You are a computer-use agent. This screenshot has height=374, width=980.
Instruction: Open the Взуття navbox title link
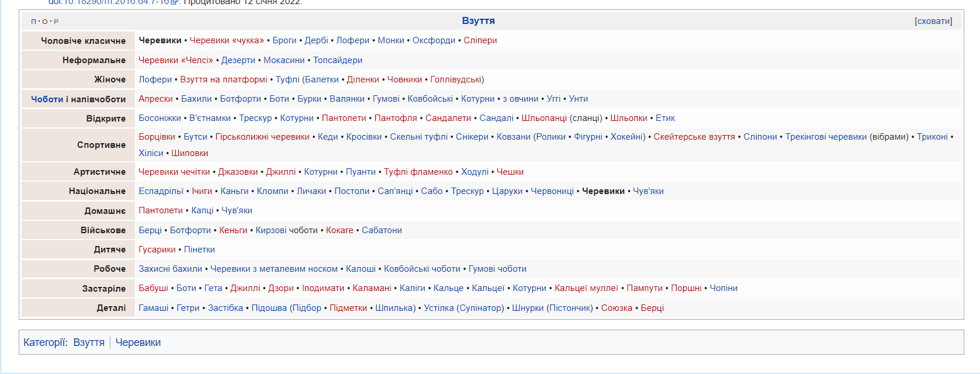coord(478,21)
